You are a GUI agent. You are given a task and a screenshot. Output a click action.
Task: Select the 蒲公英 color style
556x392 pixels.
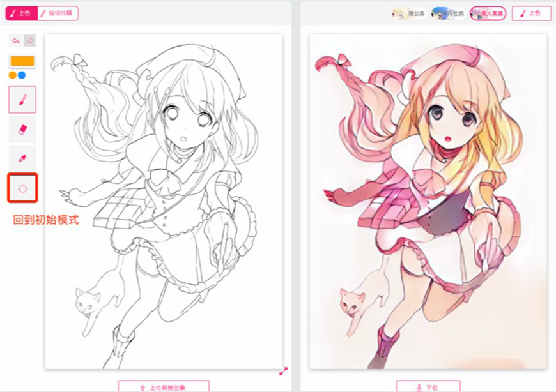[x=409, y=13]
